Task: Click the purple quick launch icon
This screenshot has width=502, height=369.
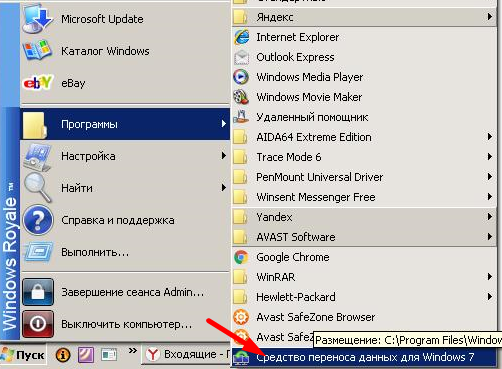Action: [86, 355]
